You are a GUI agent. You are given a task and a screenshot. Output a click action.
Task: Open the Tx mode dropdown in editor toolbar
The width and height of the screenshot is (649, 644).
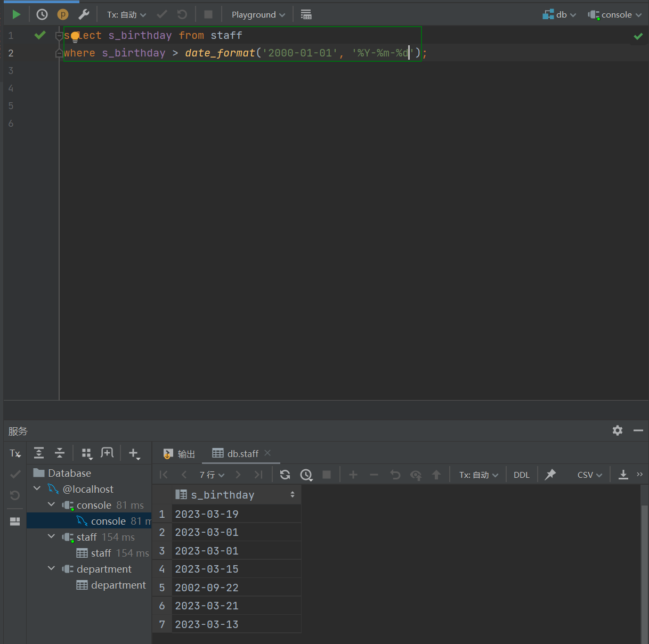pyautogui.click(x=126, y=14)
